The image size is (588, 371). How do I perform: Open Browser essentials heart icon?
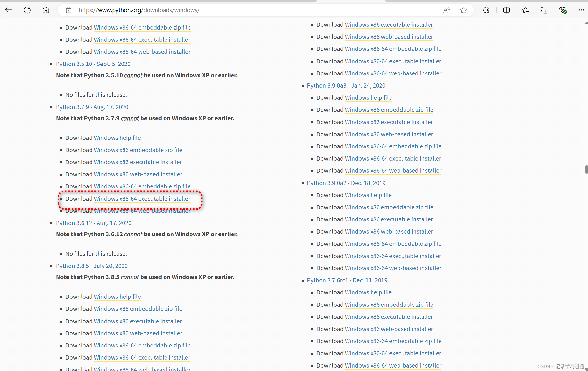[563, 10]
